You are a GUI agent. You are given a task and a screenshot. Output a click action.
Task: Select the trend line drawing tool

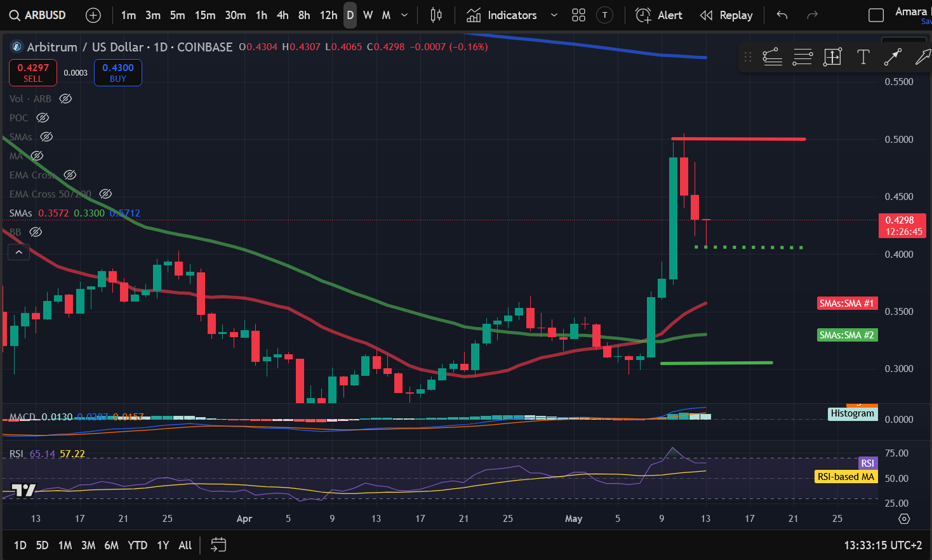(772, 57)
